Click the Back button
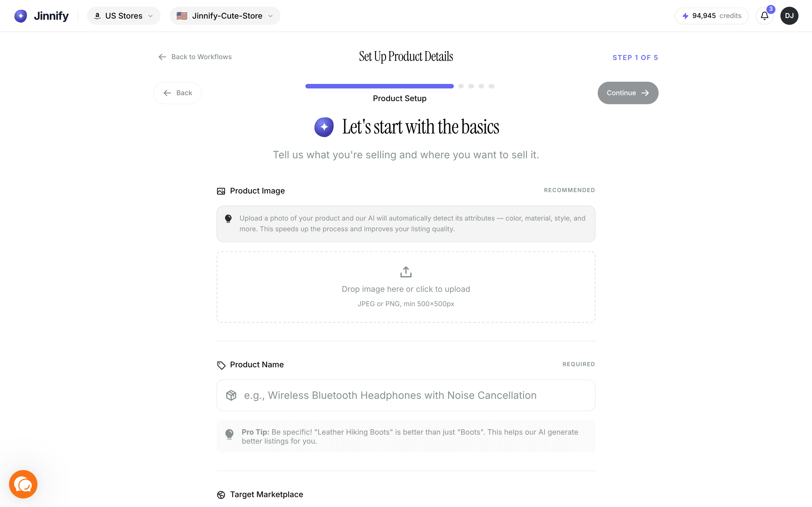 coord(178,93)
